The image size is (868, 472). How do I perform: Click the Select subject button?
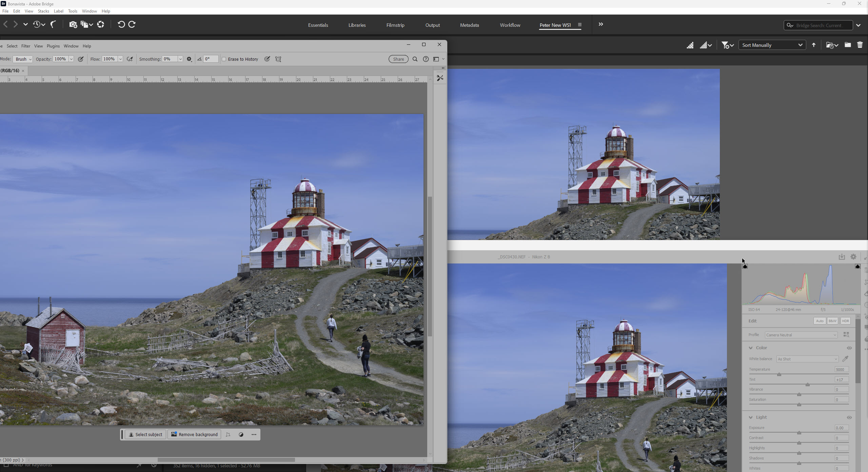tap(145, 434)
